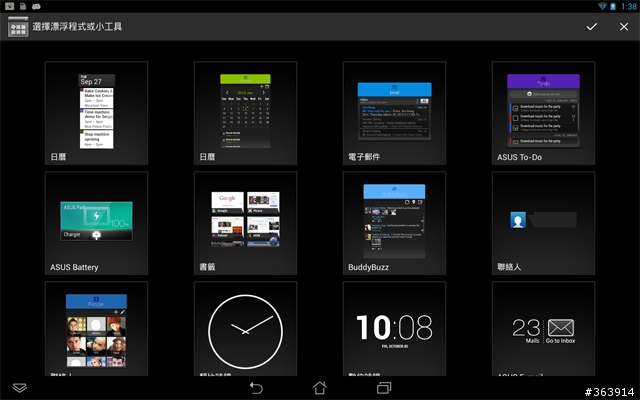Open the recent apps navigation button
Screen dimensions: 640x400
[384, 387]
